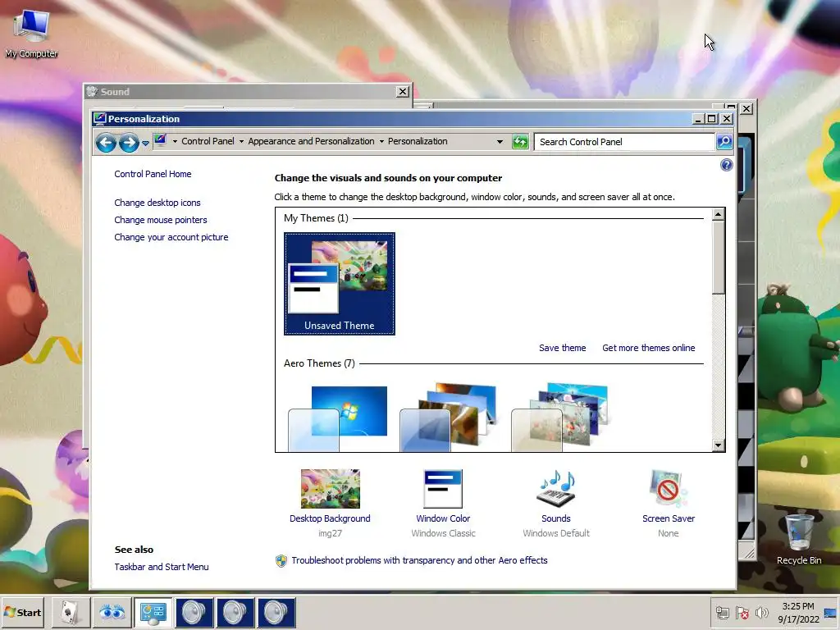This screenshot has height=630, width=840.
Task: Click the Window Color text link
Action: pyautogui.click(x=443, y=518)
